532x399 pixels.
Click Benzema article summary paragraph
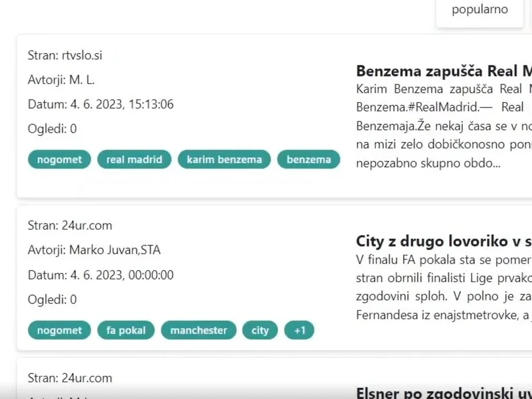pyautogui.click(x=444, y=126)
